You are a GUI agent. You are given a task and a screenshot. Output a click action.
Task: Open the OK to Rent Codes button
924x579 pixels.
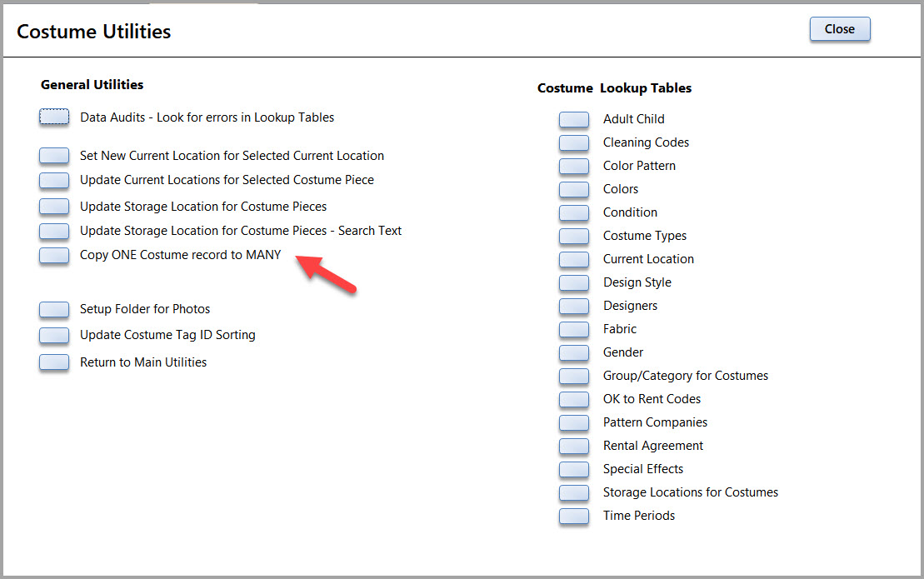[574, 399]
